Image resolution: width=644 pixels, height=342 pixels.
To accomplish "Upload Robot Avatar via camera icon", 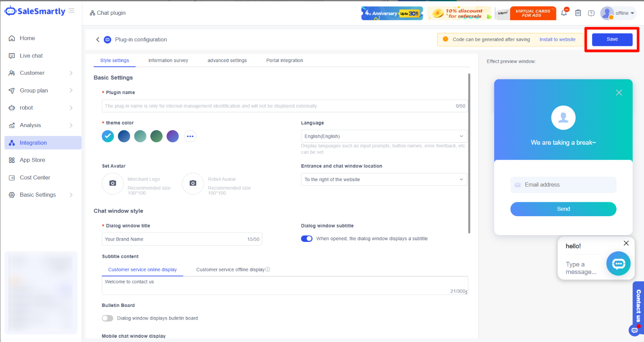I will click(x=193, y=183).
